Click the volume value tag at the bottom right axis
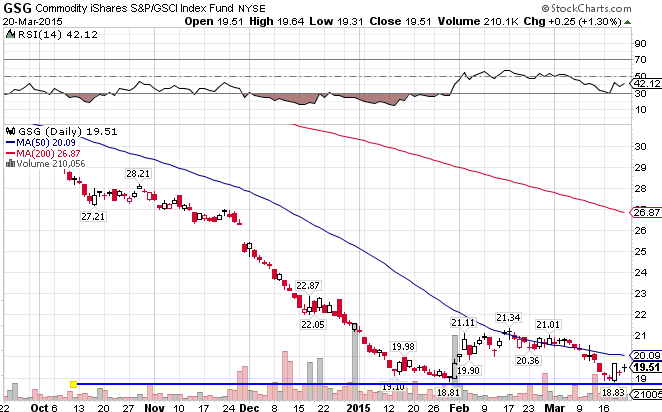The image size is (662, 412). [x=646, y=394]
